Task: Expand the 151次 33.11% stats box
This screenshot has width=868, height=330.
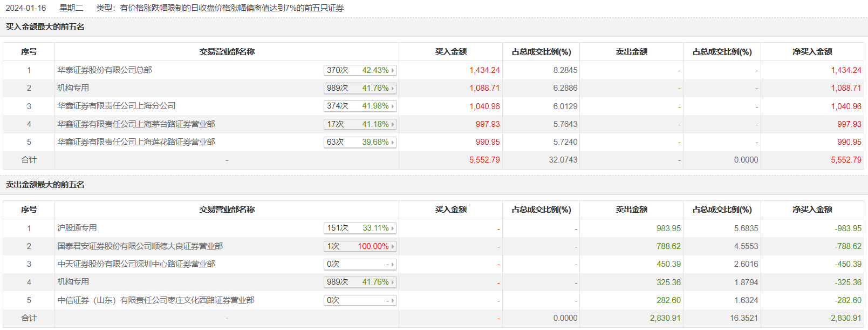Action: click(360, 228)
